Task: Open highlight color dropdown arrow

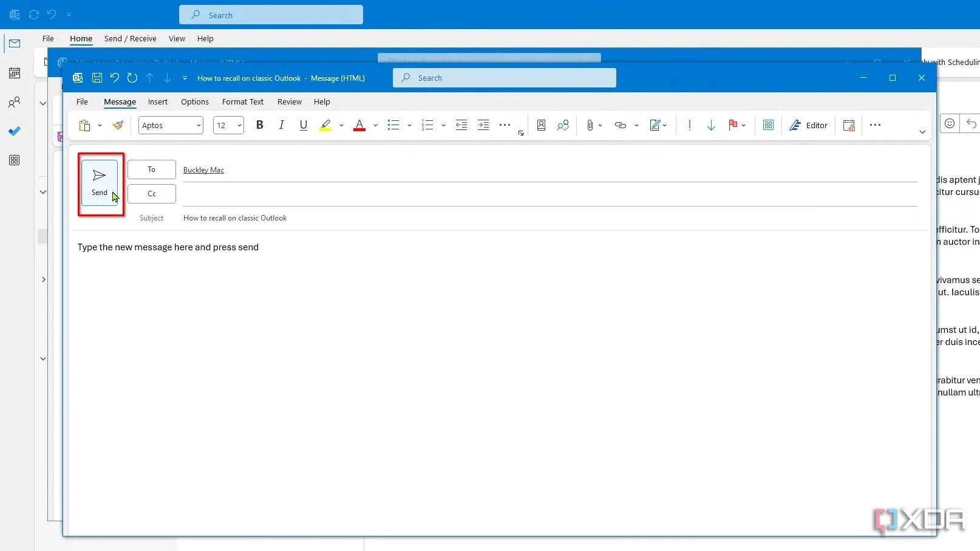Action: 341,126
